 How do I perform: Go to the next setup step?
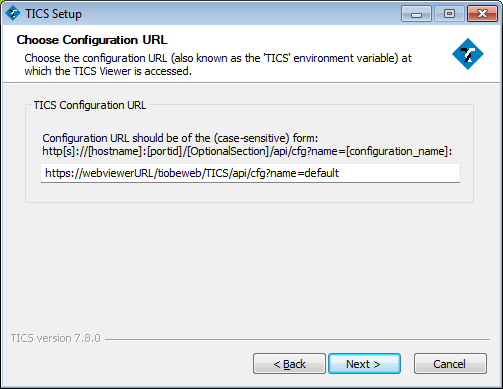364,364
